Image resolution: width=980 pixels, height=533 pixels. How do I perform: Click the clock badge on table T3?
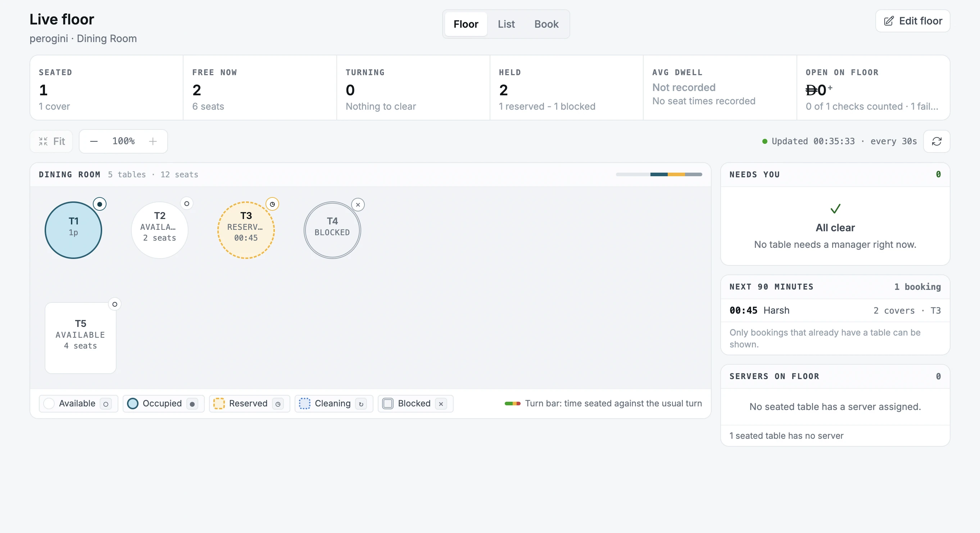pos(272,204)
